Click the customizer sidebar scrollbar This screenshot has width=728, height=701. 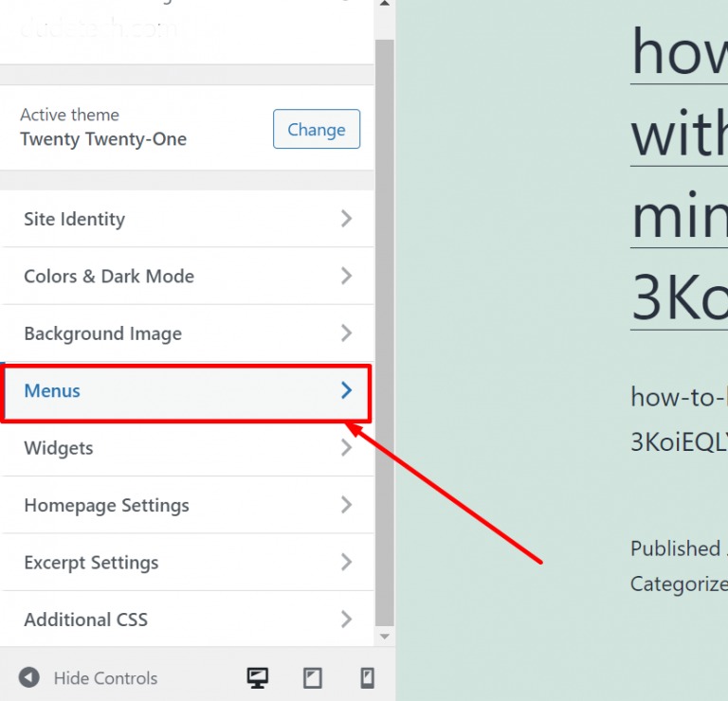tap(385, 332)
